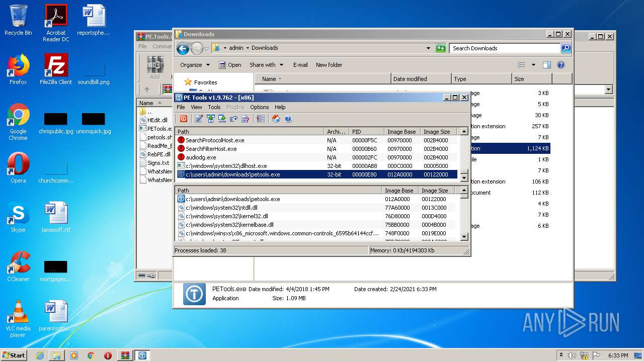Select c:\windows\system32\ntdll.dll module row
This screenshot has width=644, height=362.
(316, 208)
